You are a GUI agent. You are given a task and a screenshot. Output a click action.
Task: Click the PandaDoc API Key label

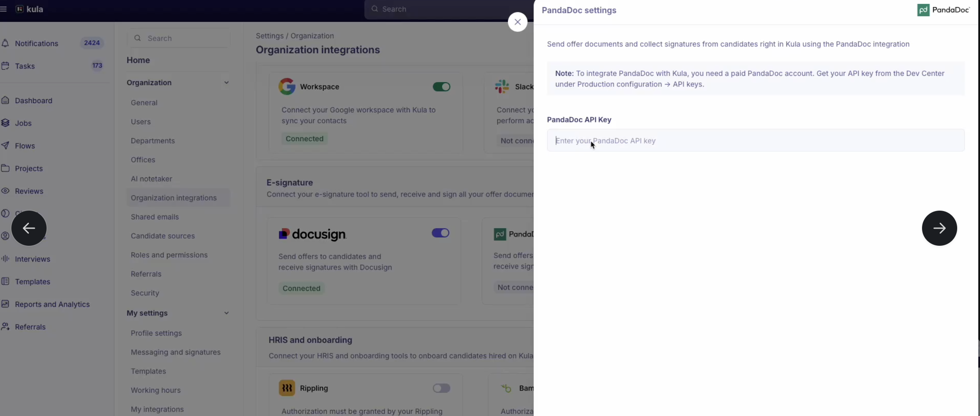[x=579, y=120]
